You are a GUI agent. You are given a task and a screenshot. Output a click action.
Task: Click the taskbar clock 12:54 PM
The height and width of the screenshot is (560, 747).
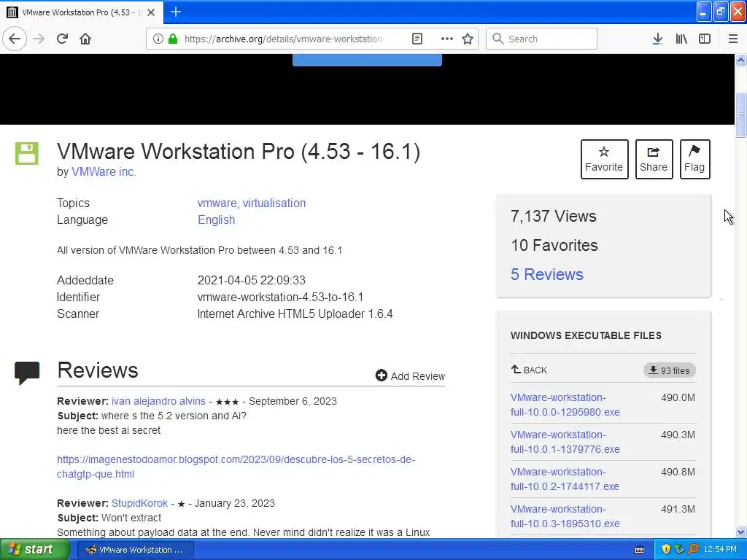point(720,550)
